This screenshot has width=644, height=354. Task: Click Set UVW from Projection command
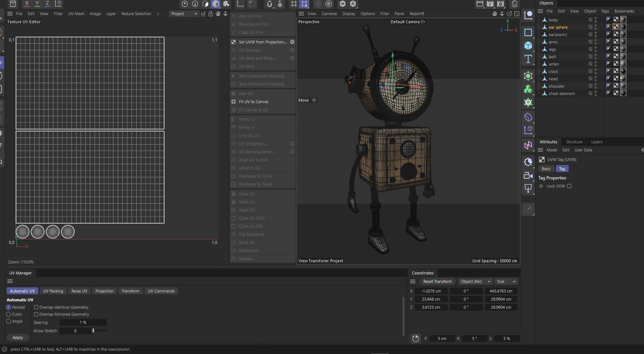(262, 42)
